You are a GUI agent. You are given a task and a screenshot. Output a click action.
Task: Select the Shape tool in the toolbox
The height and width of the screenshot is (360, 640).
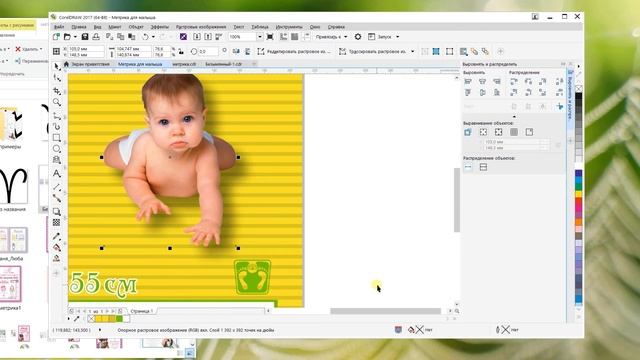point(57,78)
